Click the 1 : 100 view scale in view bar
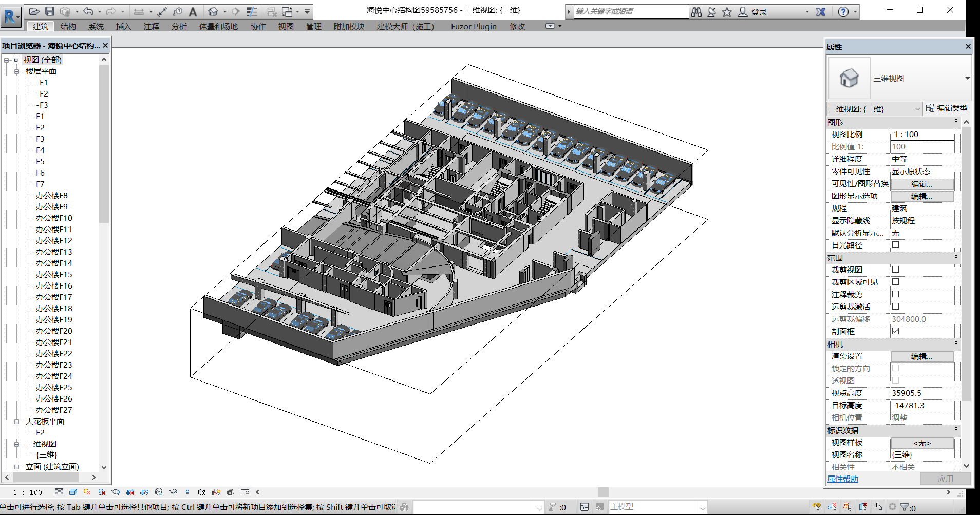This screenshot has width=980, height=515. click(x=28, y=492)
